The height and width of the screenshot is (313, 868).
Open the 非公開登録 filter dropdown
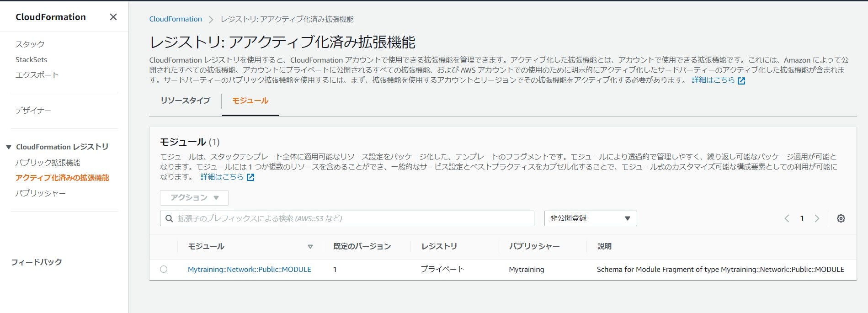[x=591, y=218]
